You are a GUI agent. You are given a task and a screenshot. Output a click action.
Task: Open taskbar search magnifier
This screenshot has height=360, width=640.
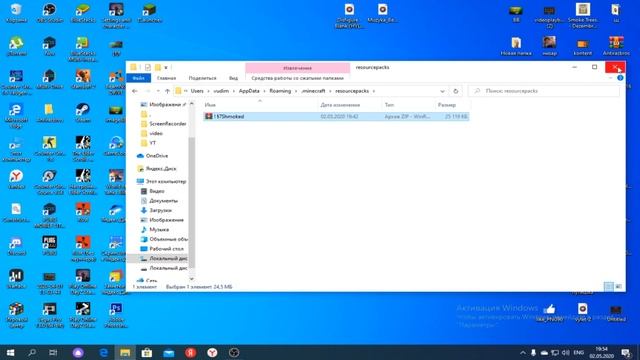tap(32, 352)
